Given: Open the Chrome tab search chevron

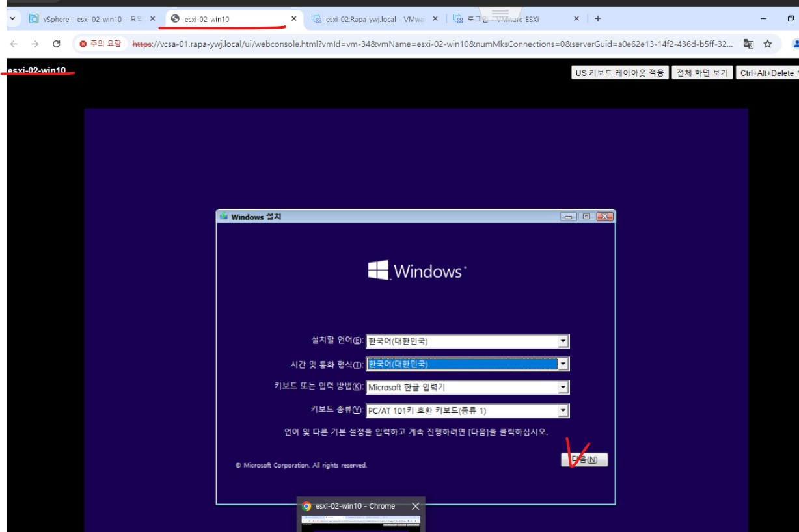Looking at the screenshot, I should [13, 19].
